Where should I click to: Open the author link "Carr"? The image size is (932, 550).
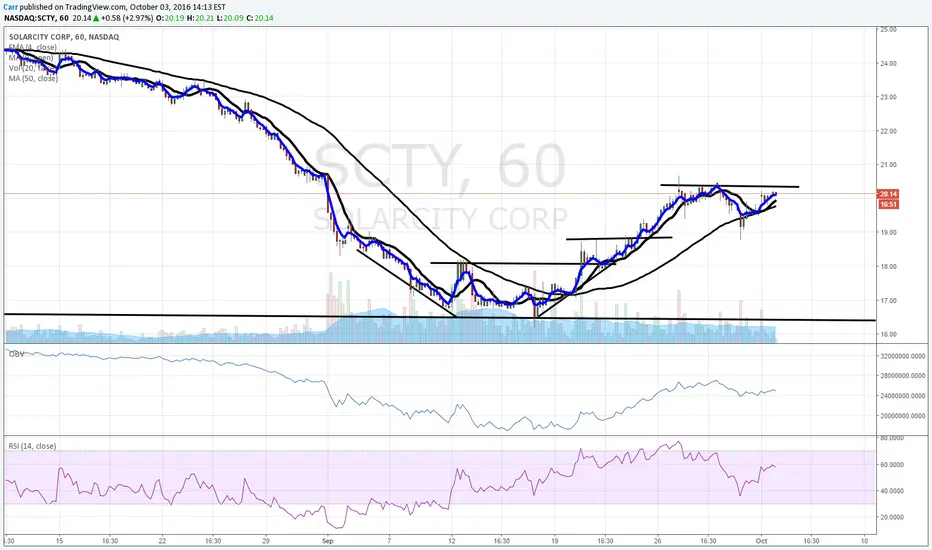point(10,7)
